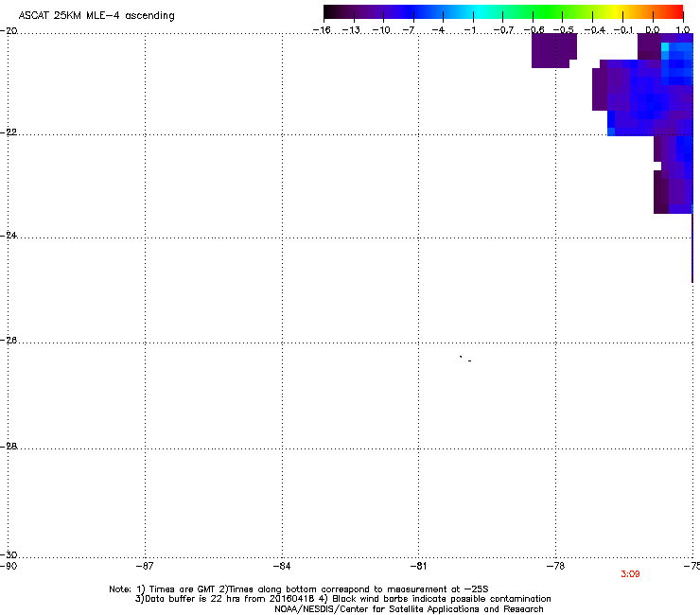This screenshot has height=615, width=700.
Task: Click the small black marks near -26 latitude
Action: (x=465, y=359)
